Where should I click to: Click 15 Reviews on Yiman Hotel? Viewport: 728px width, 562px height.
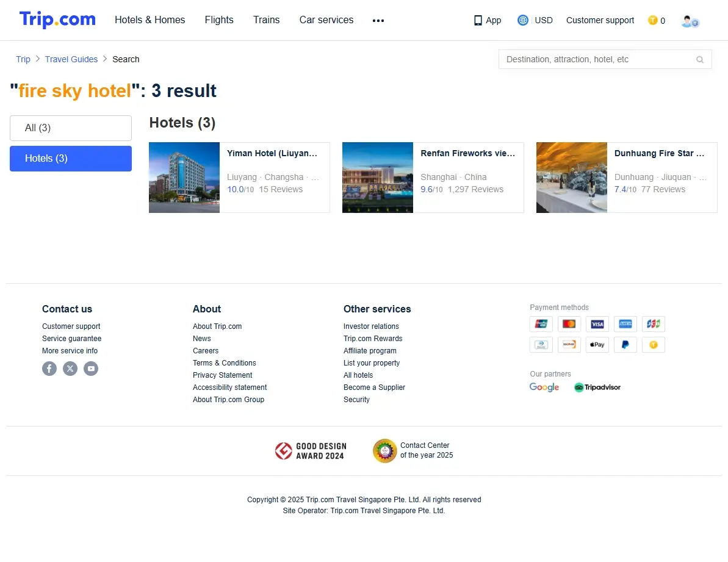281,189
